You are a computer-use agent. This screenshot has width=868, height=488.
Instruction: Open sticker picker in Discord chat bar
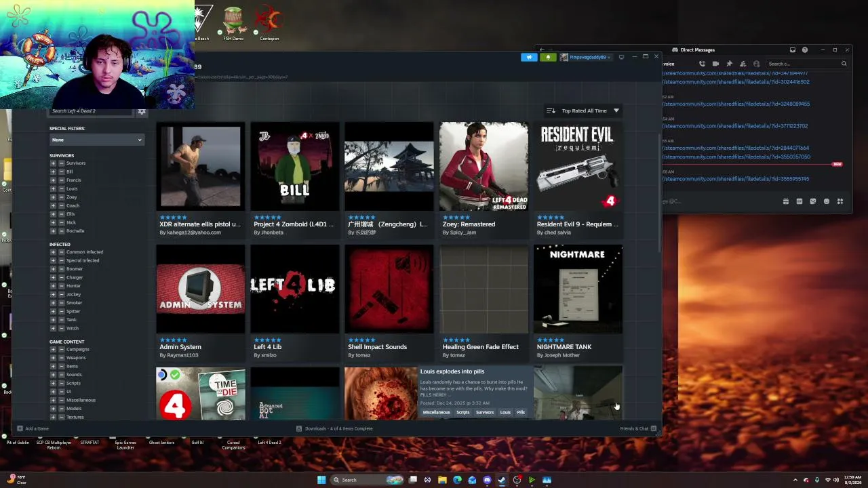click(x=813, y=201)
